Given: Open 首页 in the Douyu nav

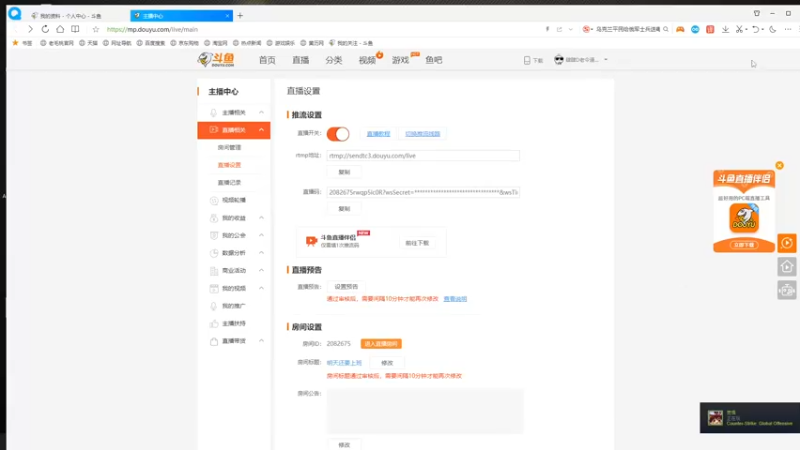Looking at the screenshot, I should (x=267, y=60).
